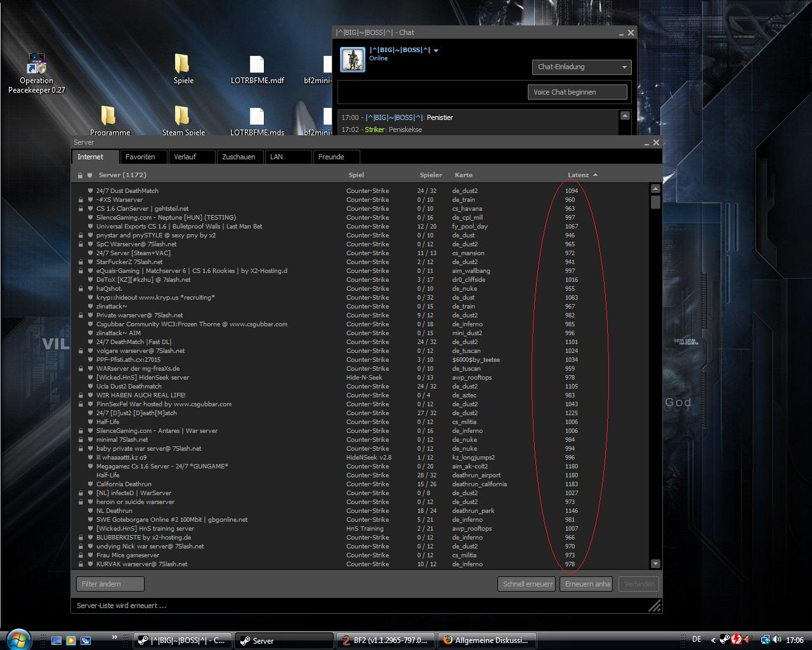Click the volume speaker tray icon
812x650 pixels.
pyautogui.click(x=777, y=640)
